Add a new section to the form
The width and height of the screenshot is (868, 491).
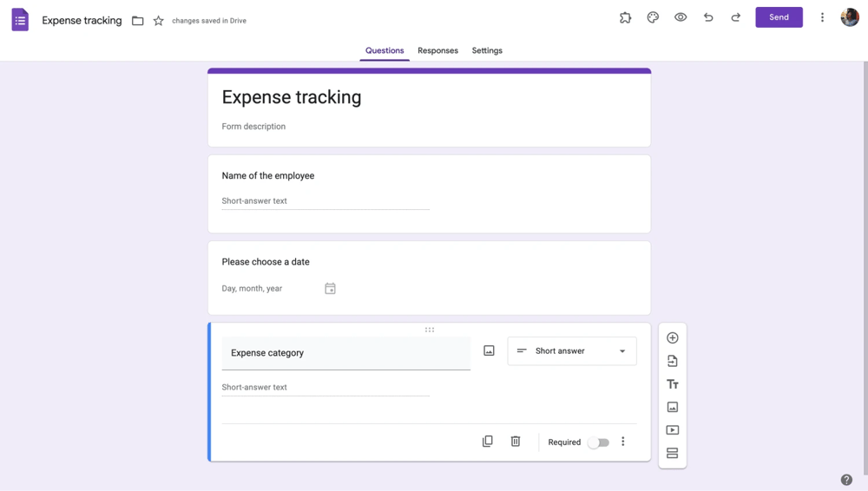(672, 453)
